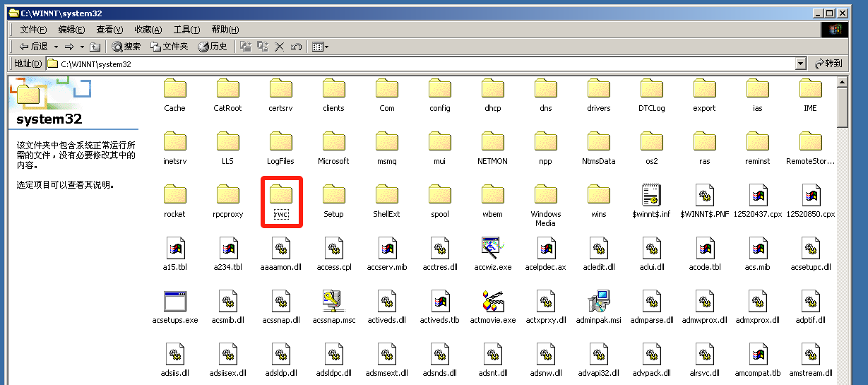
Task: Click the scroll up arrow
Action: 842,83
